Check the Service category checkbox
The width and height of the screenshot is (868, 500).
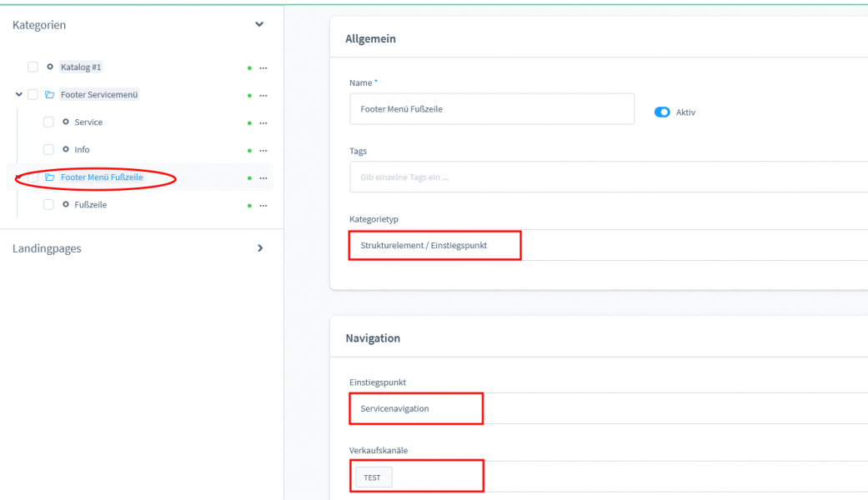[x=48, y=122]
